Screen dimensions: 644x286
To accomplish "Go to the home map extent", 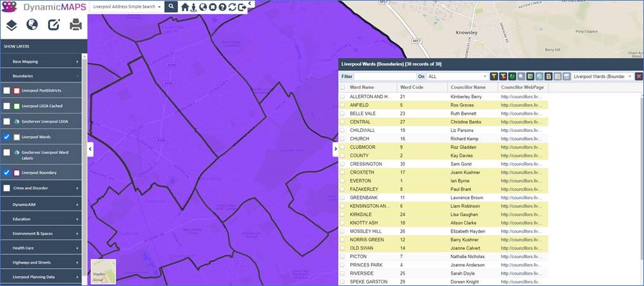I will tap(185, 7).
